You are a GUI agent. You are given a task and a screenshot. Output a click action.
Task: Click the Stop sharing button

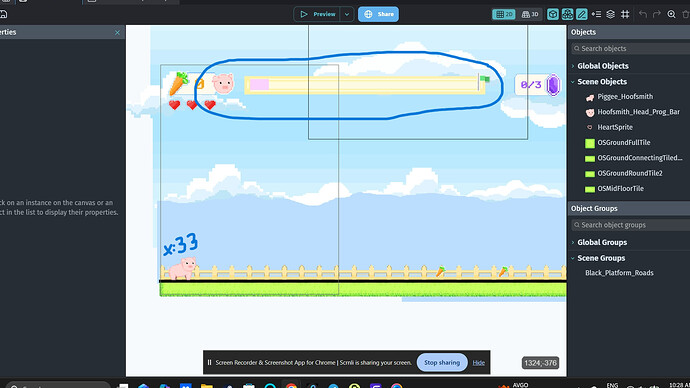click(442, 362)
